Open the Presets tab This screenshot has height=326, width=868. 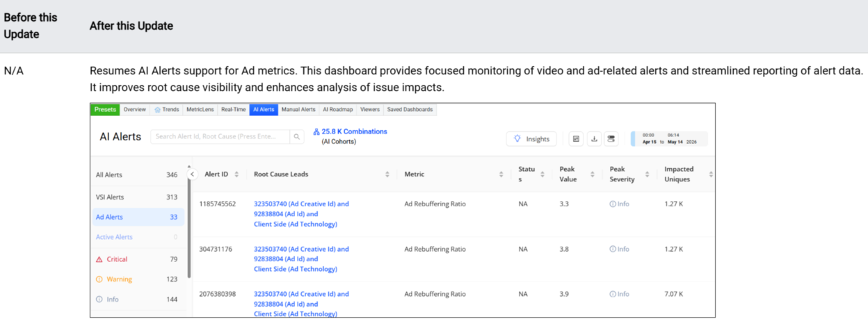coord(105,109)
